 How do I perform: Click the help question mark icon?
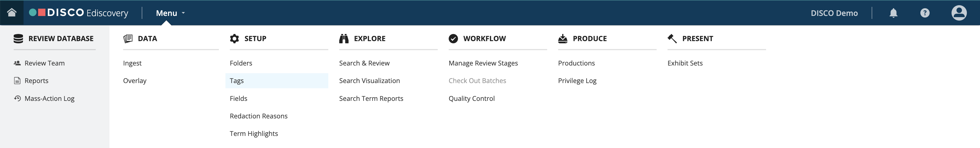point(925,13)
